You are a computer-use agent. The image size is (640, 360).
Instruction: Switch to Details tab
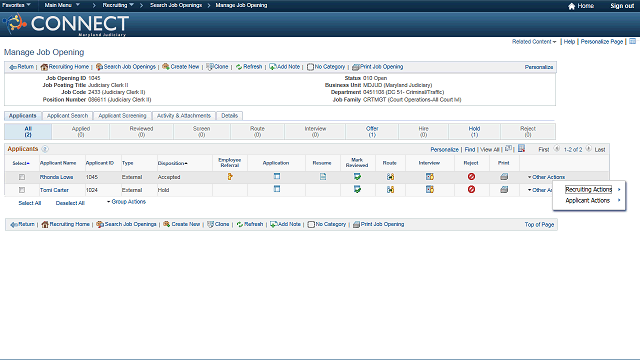229,116
